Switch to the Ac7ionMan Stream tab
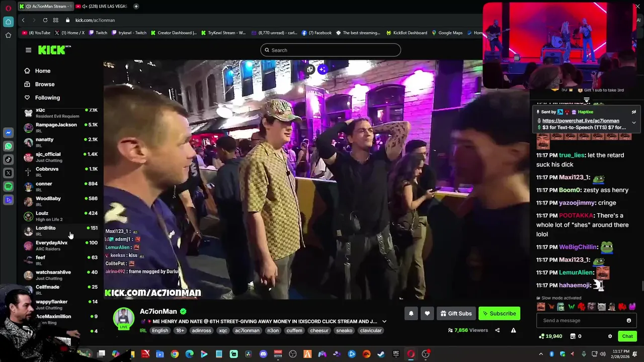Screen dimensions: 644x362 pyautogui.click(x=45, y=7)
